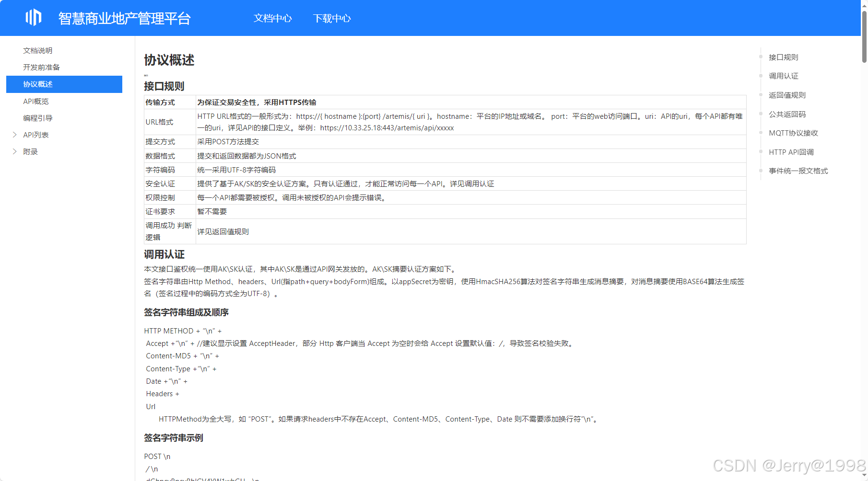This screenshot has width=868, height=481.
Task: Click the 采用POST方法提交 cell
Action: coord(471,142)
